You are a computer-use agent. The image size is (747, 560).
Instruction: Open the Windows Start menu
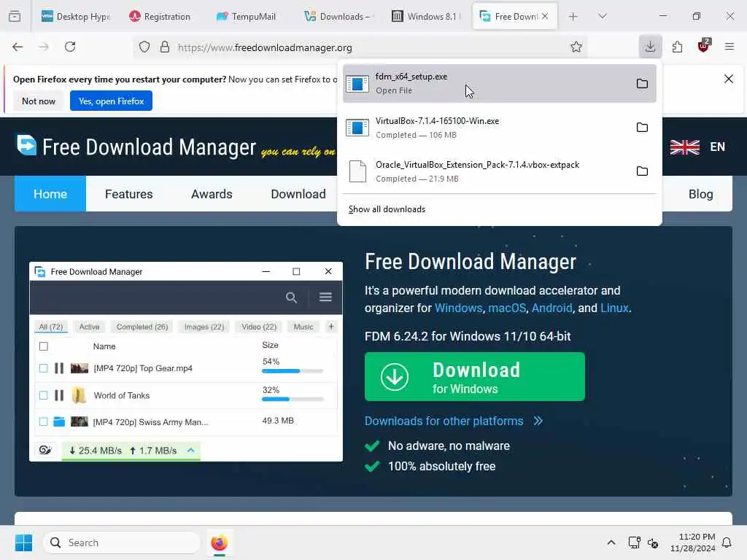click(x=24, y=542)
